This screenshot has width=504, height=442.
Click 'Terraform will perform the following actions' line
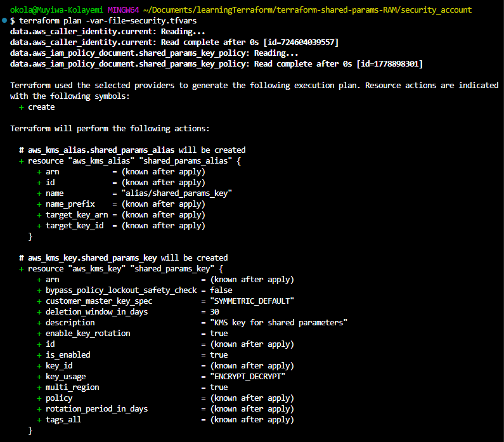(110, 129)
